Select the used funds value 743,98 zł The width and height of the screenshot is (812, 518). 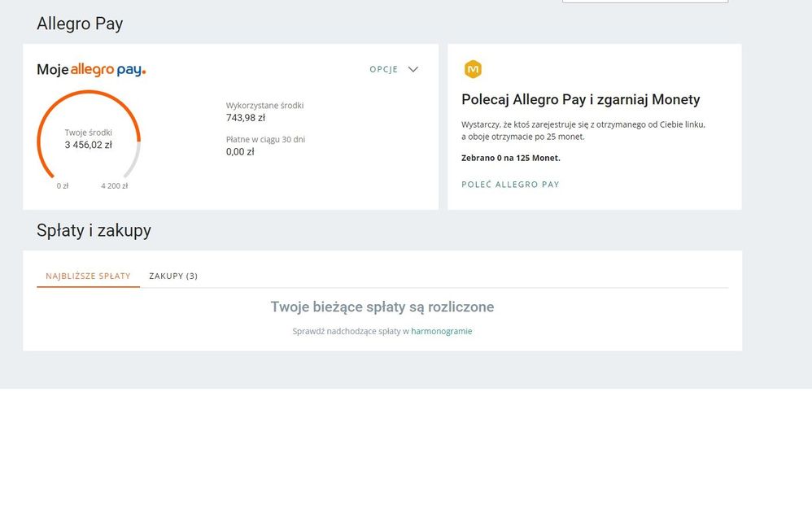click(x=246, y=118)
